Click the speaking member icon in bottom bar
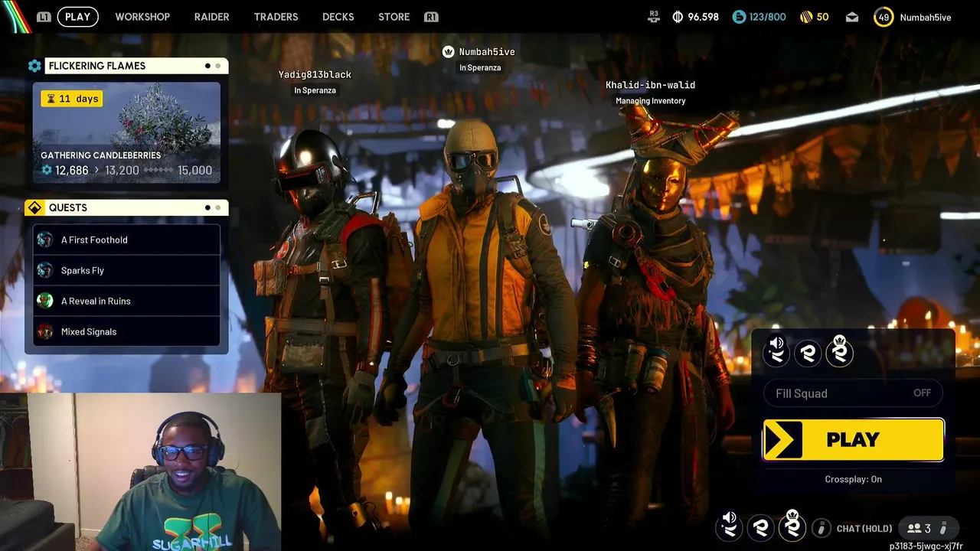This screenshot has width=980, height=551. [729, 527]
